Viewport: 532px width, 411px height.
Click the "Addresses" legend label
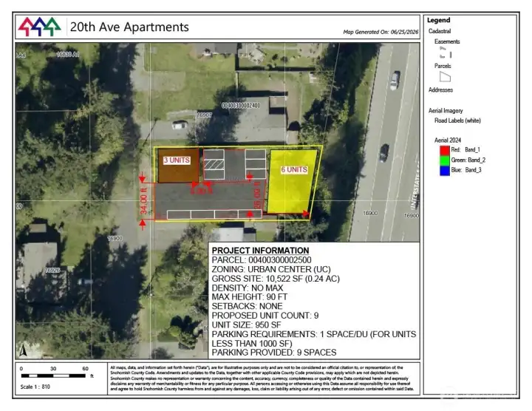(x=440, y=90)
